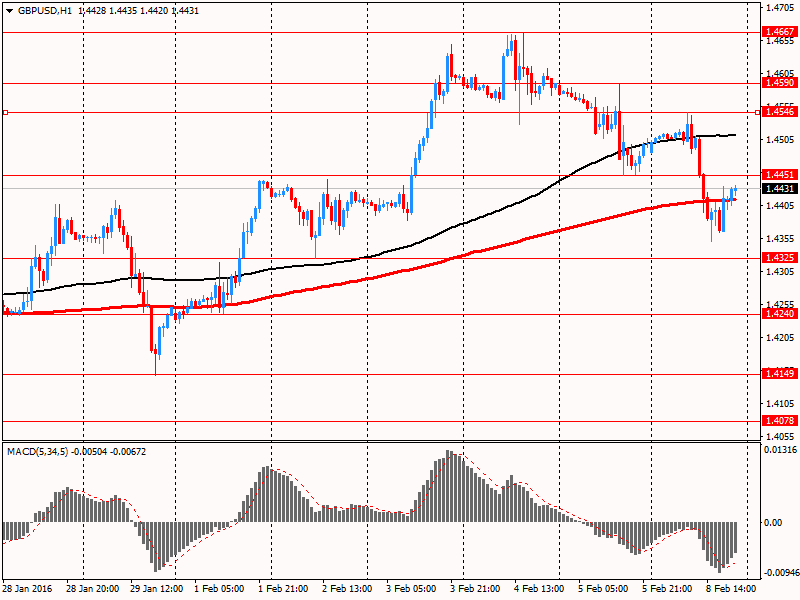Select the 1.4451 horizontal level label
Image resolution: width=800 pixels, height=600 pixels.
(780, 175)
